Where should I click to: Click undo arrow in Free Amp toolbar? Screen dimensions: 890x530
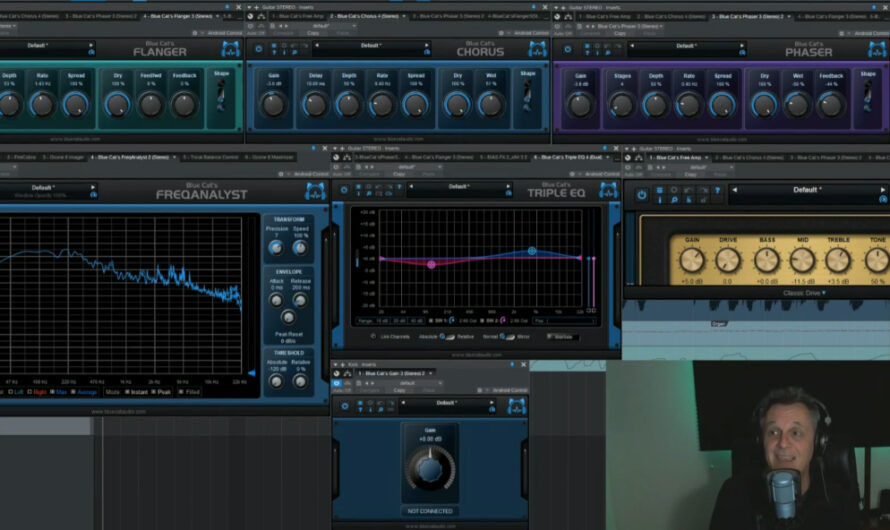689,191
